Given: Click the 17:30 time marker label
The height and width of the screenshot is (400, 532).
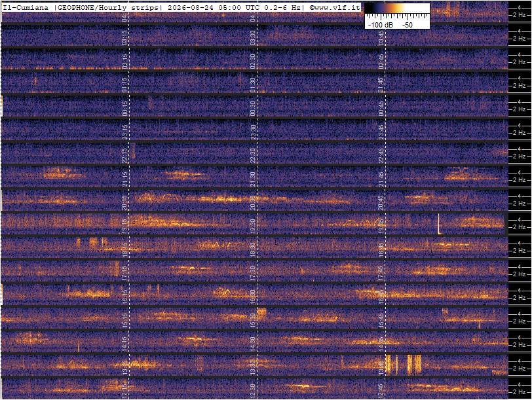Looking at the screenshot, I should (x=253, y=273).
